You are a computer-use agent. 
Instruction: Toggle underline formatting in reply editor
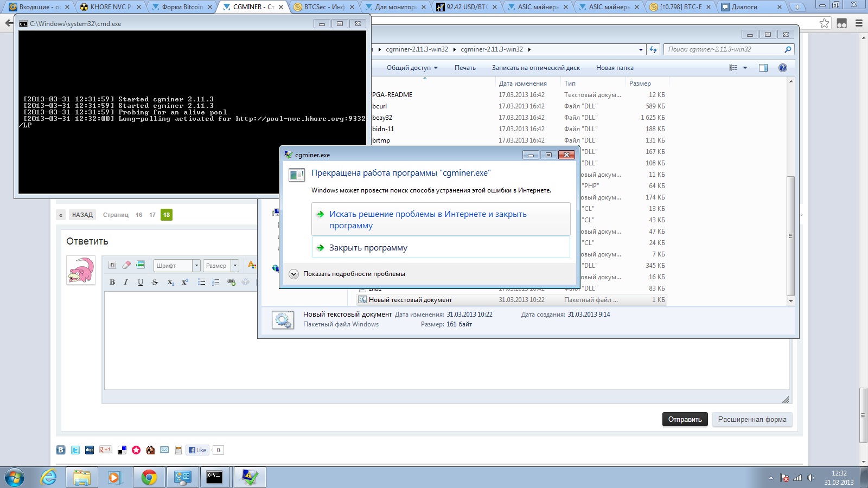coord(141,282)
